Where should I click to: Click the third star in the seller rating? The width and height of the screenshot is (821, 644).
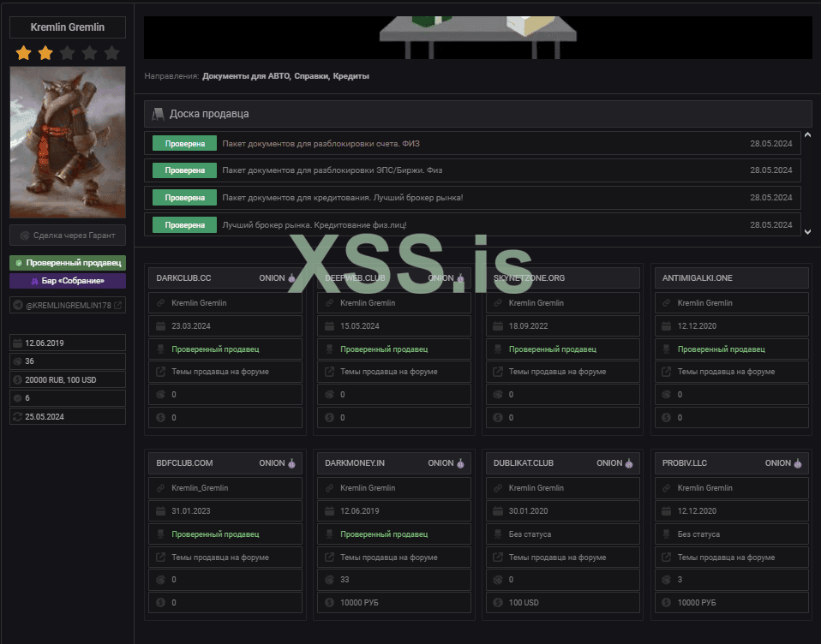click(68, 53)
